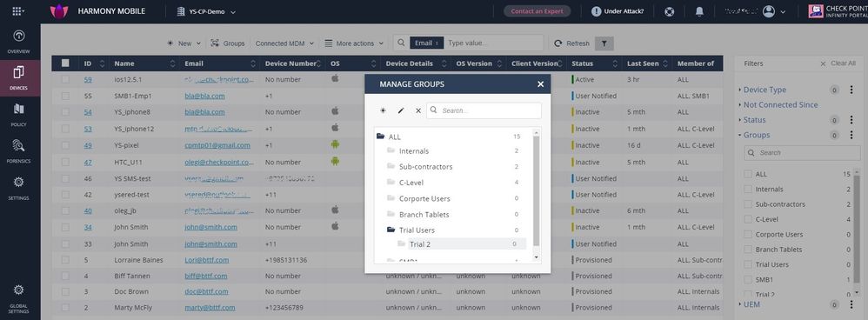This screenshot has height=320, width=868.
Task: Check the Internals group filter checkbox
Action: click(748, 189)
